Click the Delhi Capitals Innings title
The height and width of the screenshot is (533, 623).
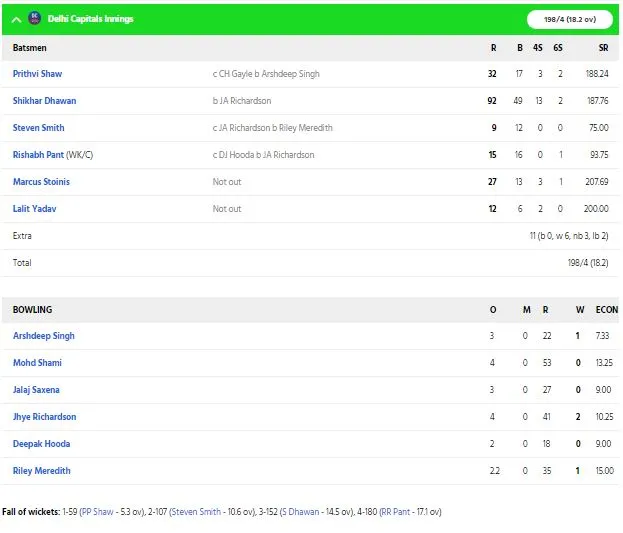coord(91,19)
